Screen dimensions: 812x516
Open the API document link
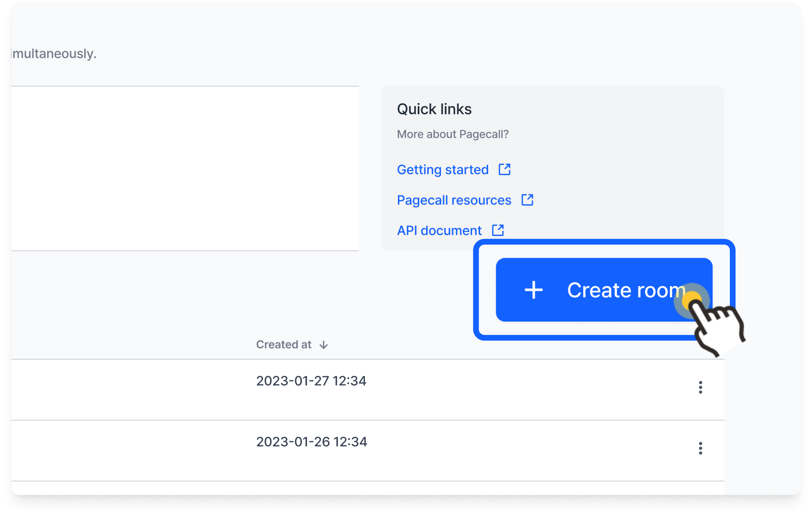(x=439, y=230)
